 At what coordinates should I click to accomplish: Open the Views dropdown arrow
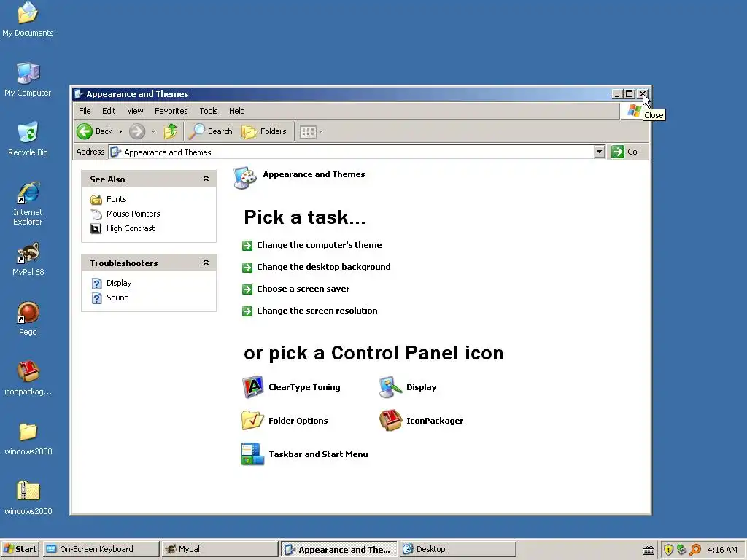pos(321,131)
